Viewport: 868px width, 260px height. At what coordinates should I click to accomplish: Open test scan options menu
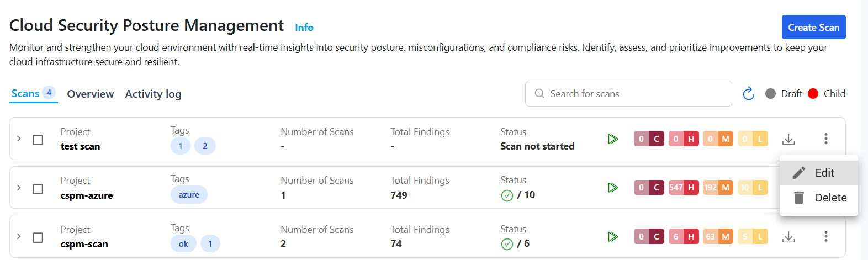(826, 139)
